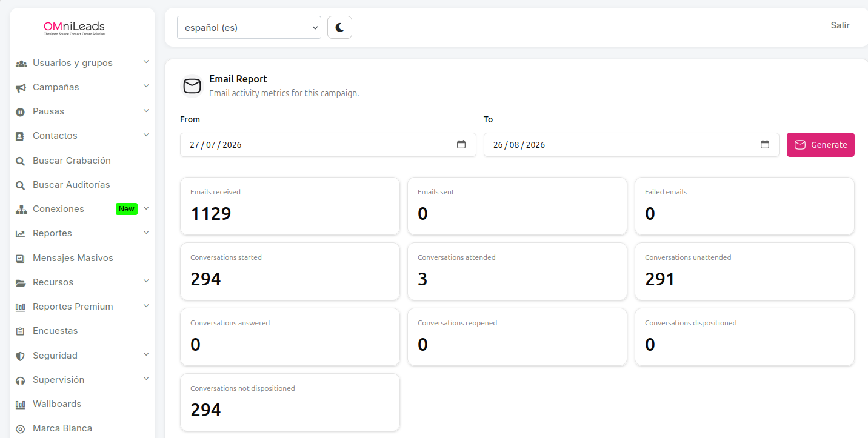Open the español (es) language dropdown
Viewport: 868px width, 438px height.
[249, 27]
